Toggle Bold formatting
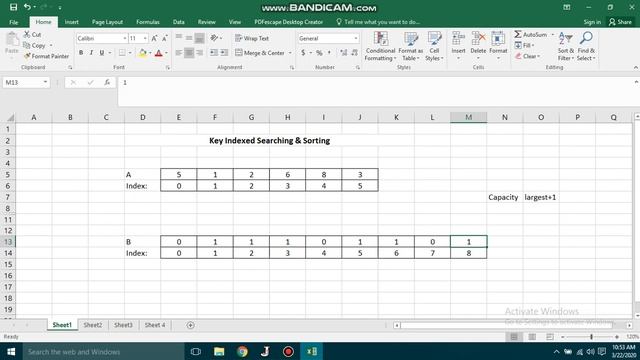The image size is (640, 360). pos(81,53)
